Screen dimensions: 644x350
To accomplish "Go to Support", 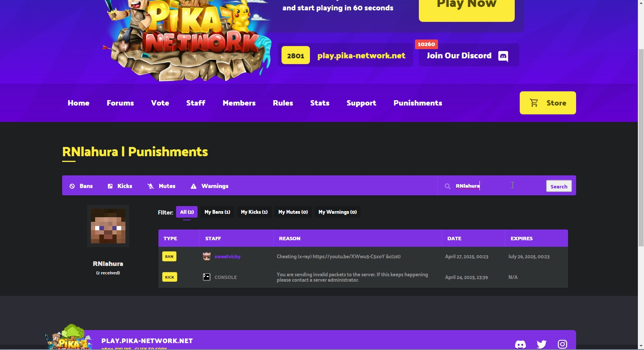I will [361, 103].
